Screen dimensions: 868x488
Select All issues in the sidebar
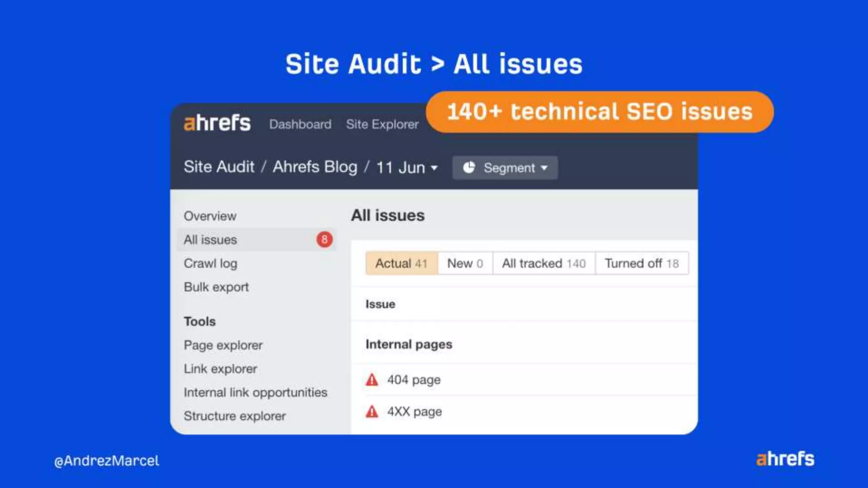257,240
